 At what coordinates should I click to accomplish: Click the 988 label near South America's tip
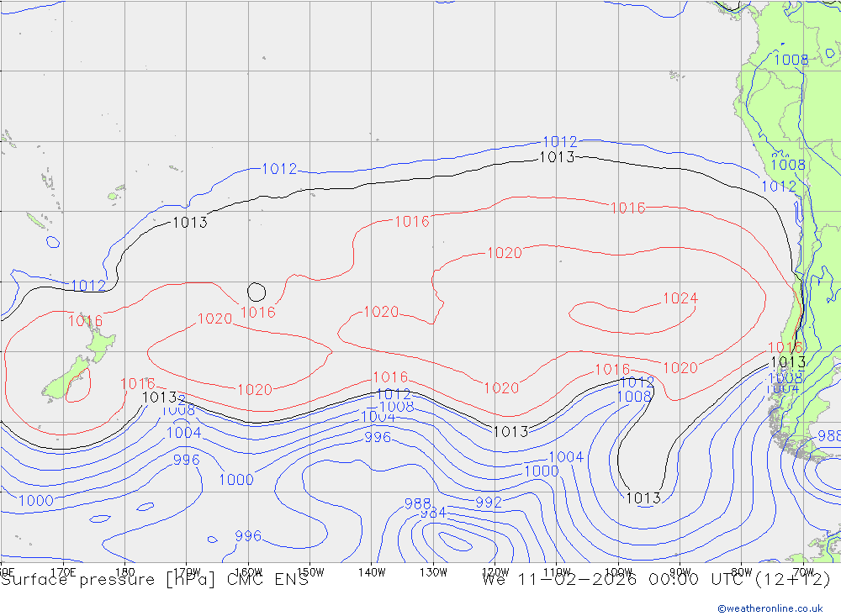(829, 435)
